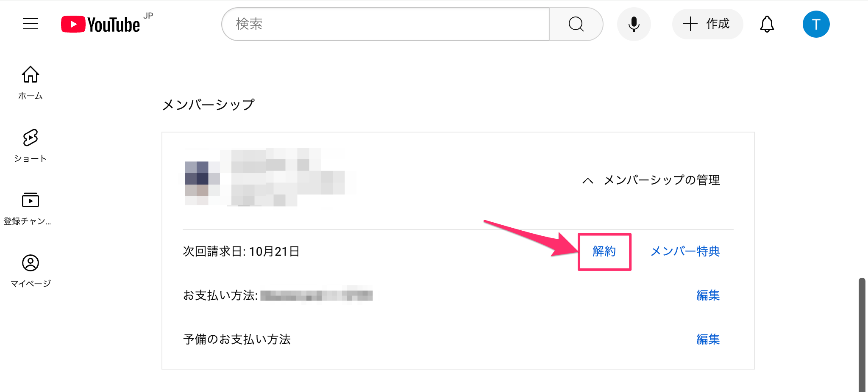Collapse the メンバーシップの管理 section

tap(661, 180)
